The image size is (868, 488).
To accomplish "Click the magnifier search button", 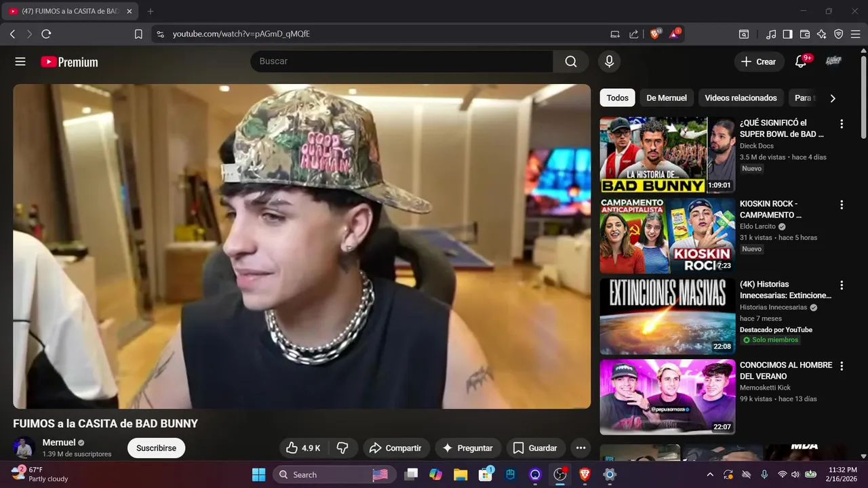I will tap(571, 62).
